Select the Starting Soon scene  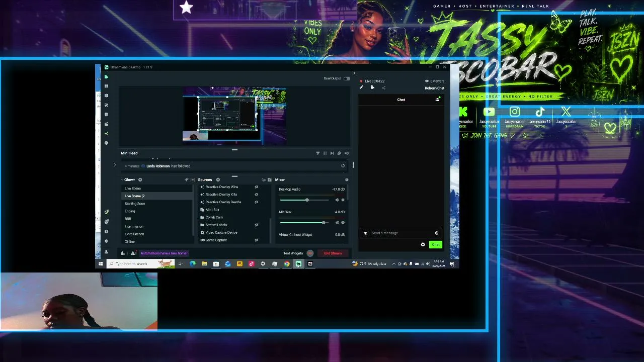coord(135,204)
